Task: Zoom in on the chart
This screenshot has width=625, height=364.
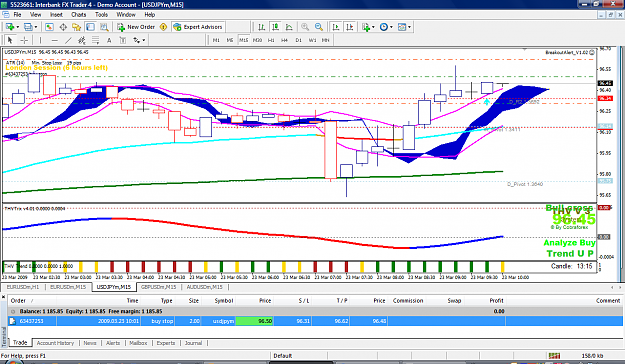Action: point(305,27)
